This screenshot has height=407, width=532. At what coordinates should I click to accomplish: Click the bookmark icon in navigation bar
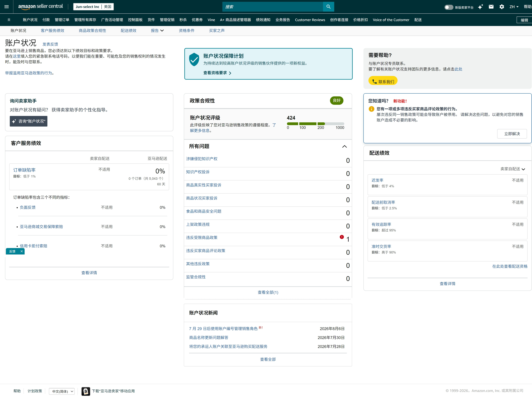(9, 20)
